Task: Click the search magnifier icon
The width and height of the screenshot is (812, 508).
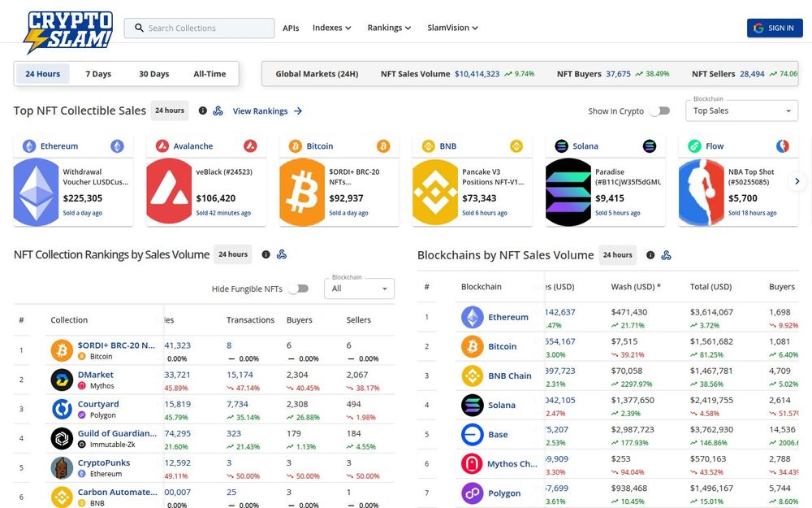Action: pos(139,28)
